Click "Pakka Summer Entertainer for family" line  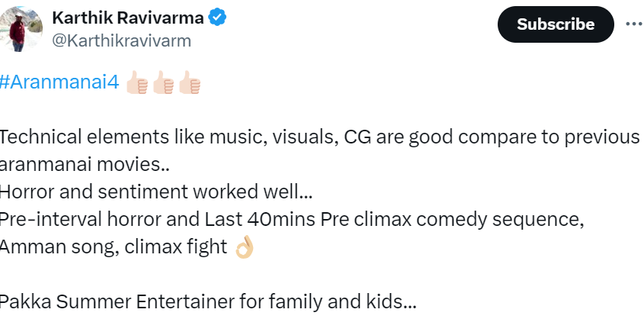click(x=207, y=301)
